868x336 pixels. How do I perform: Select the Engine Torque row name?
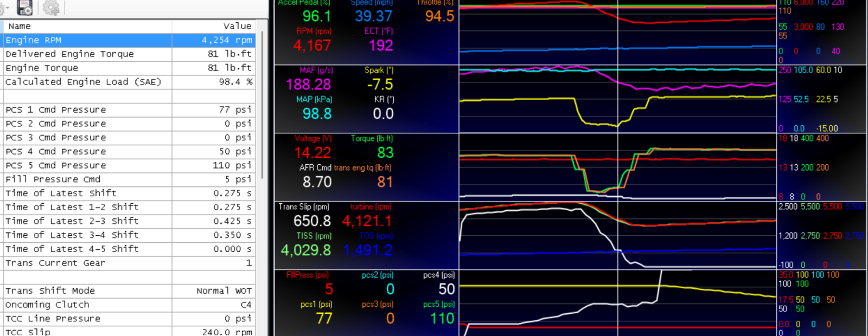[42, 68]
